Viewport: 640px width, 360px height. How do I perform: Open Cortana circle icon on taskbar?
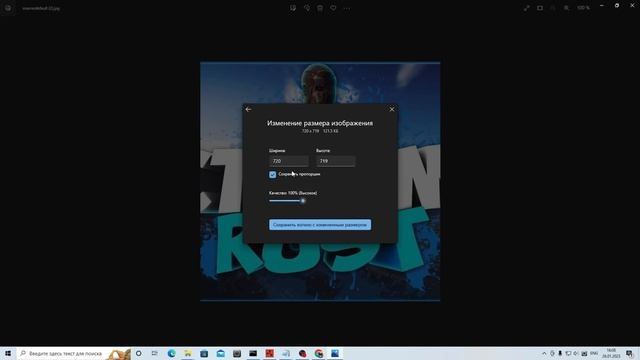tap(139, 353)
